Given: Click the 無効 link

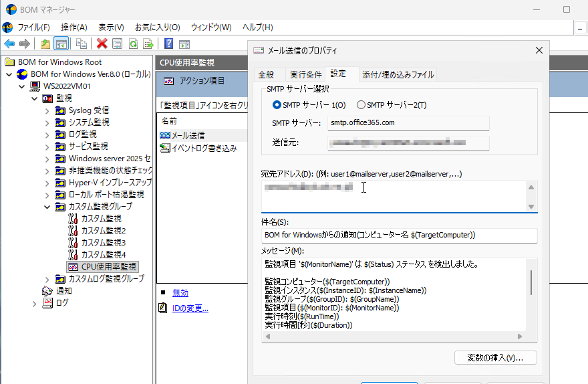Looking at the screenshot, I should click(180, 293).
